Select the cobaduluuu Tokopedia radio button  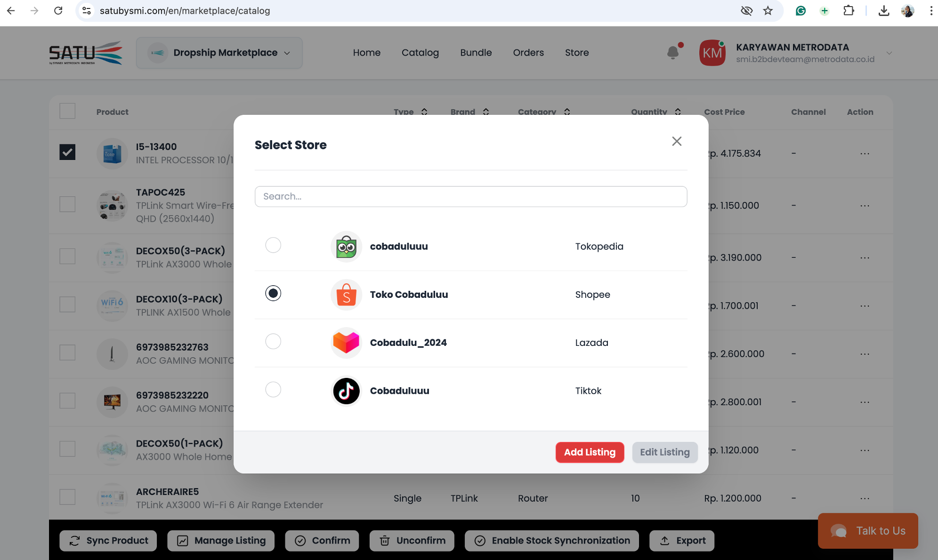273,245
